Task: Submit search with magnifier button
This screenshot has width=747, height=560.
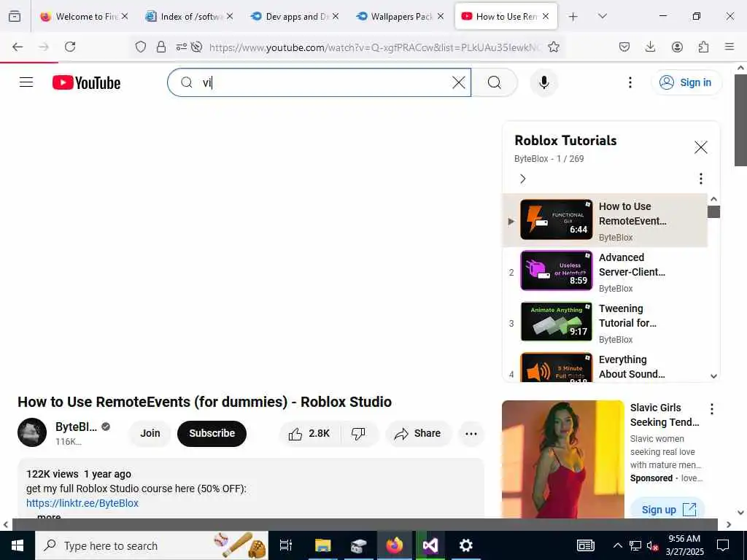Action: [495, 82]
